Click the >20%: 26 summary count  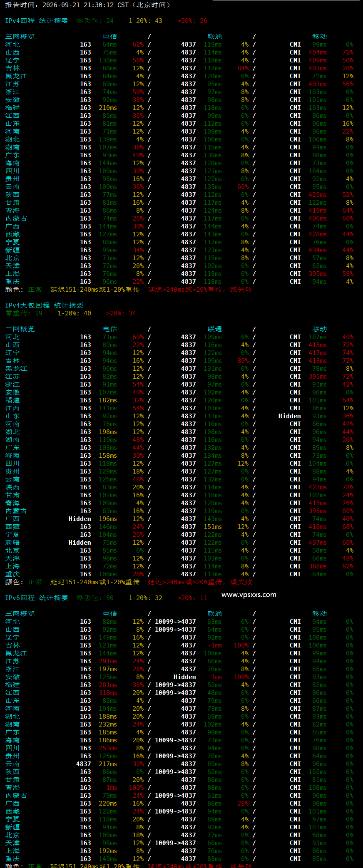coord(192,21)
